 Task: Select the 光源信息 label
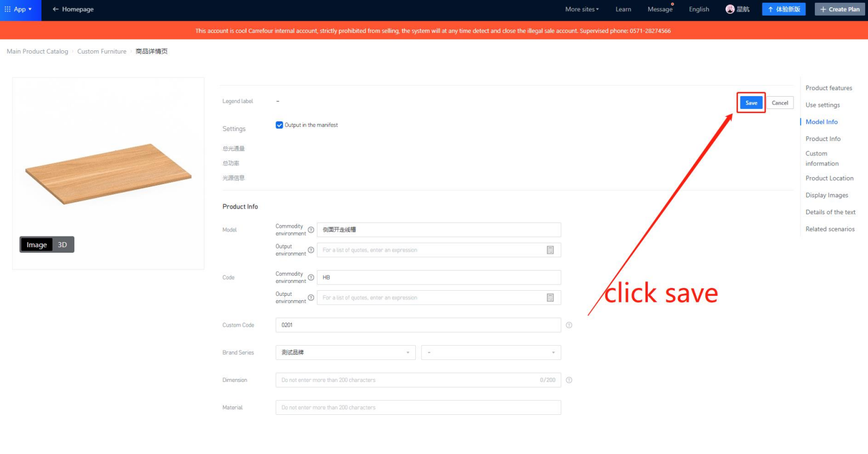coord(234,178)
